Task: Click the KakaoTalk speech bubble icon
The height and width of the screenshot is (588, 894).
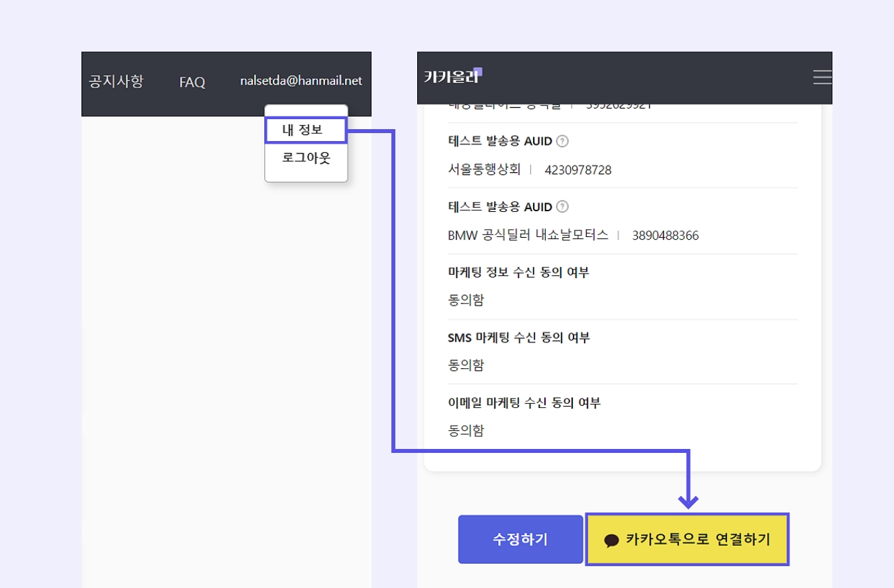Action: (611, 540)
